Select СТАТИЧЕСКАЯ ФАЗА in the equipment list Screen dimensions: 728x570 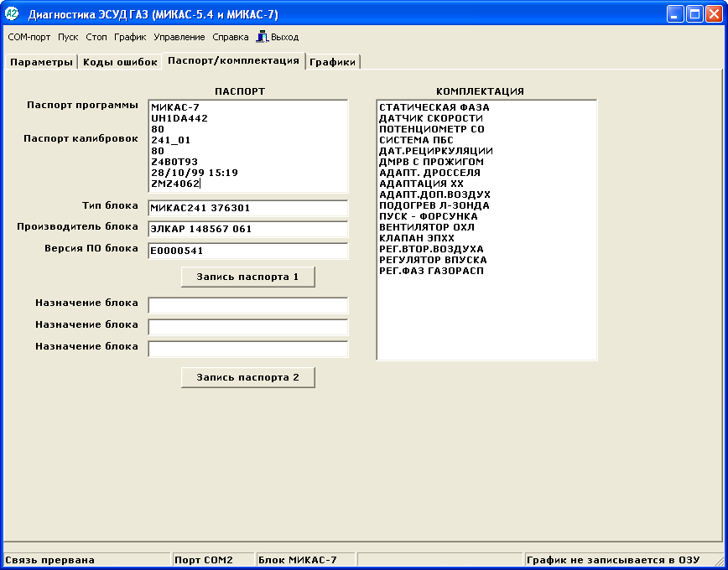(434, 107)
